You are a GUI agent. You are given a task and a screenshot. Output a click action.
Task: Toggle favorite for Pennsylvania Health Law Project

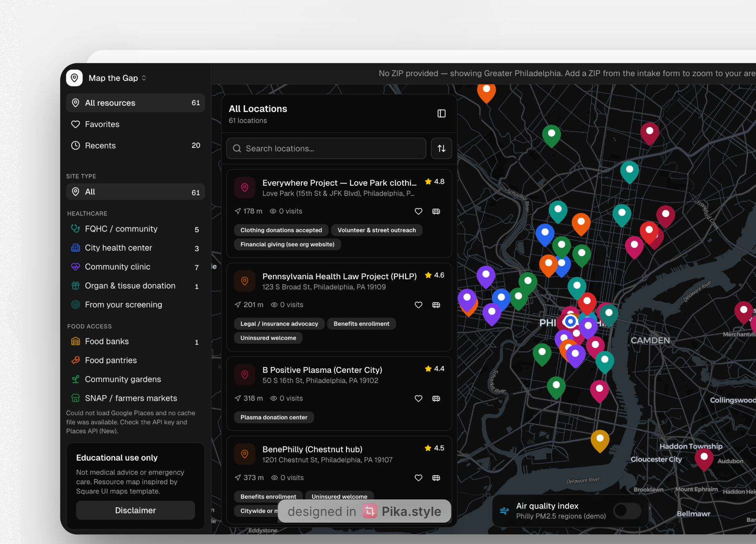419,305
